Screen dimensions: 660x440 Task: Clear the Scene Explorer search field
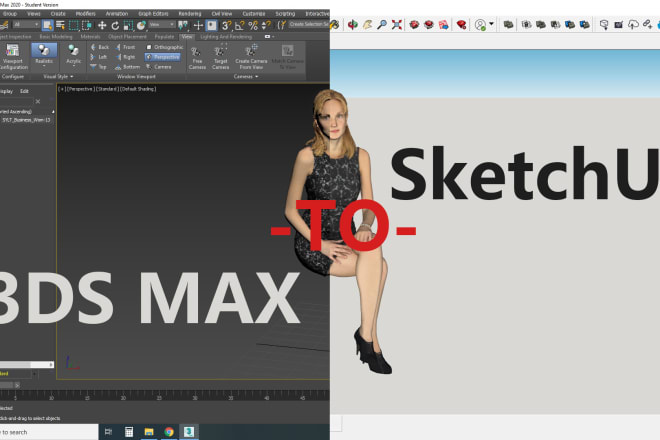point(38,101)
